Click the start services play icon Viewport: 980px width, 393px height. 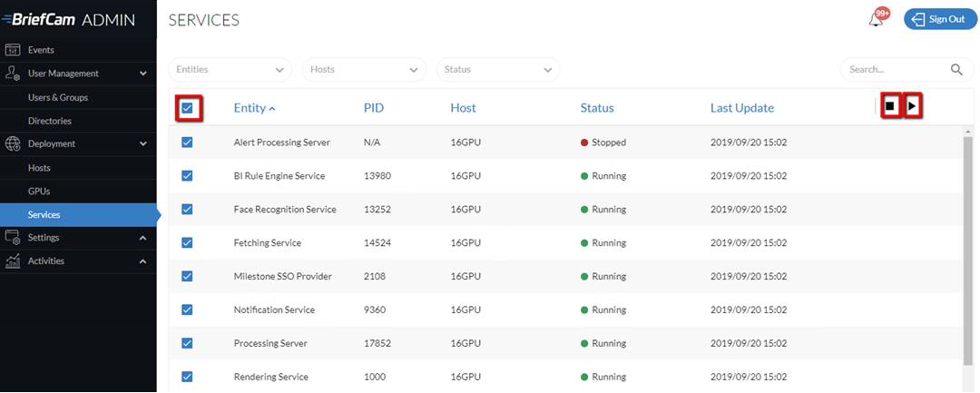pos(913,107)
